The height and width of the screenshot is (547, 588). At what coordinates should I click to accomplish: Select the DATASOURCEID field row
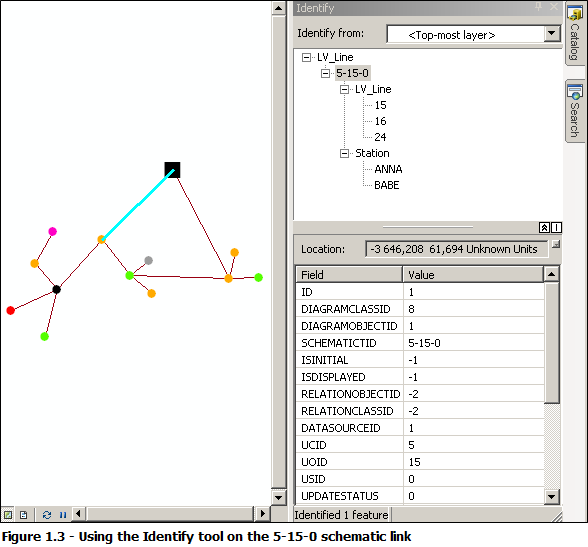(420, 428)
